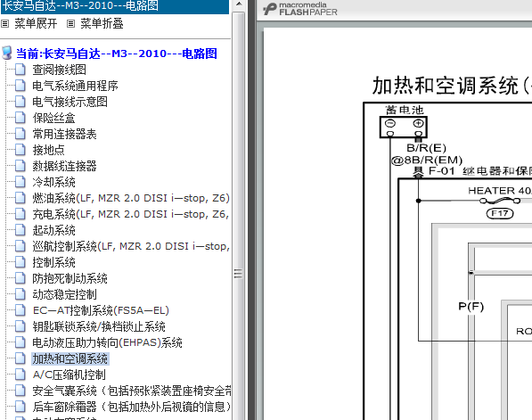Image resolution: width=532 pixels, height=420 pixels.
Task: Click the document icon next to 冷却系统
Action: 20,182
